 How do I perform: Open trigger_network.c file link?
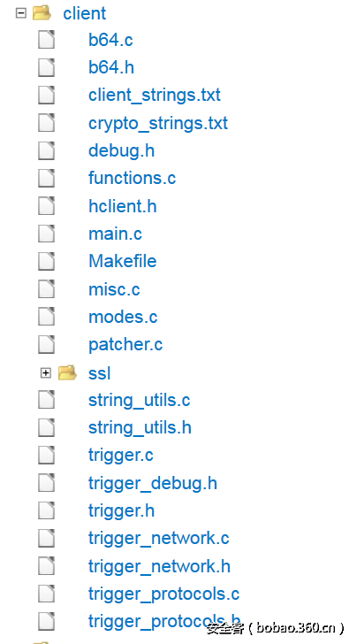pos(159,539)
